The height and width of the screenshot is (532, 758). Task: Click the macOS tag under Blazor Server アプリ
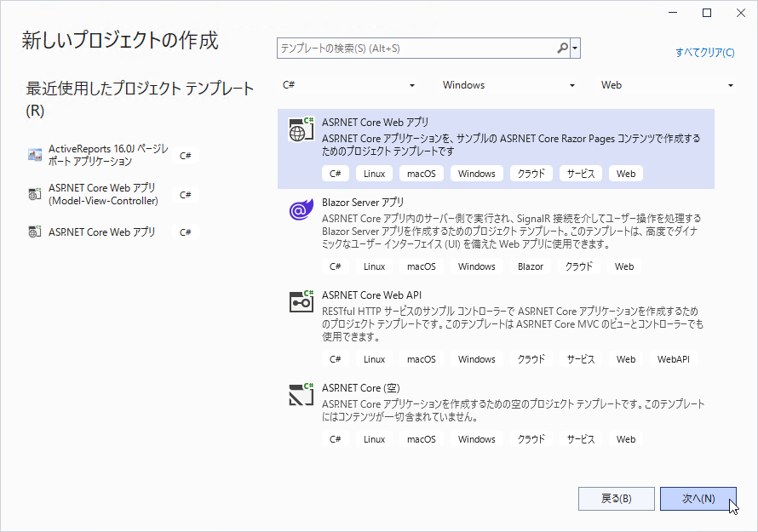click(x=421, y=266)
